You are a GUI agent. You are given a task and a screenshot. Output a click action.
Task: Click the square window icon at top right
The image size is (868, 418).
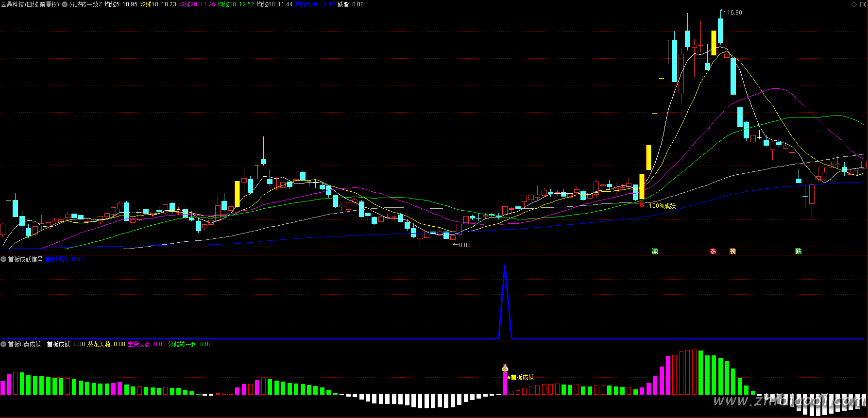pos(863,4)
